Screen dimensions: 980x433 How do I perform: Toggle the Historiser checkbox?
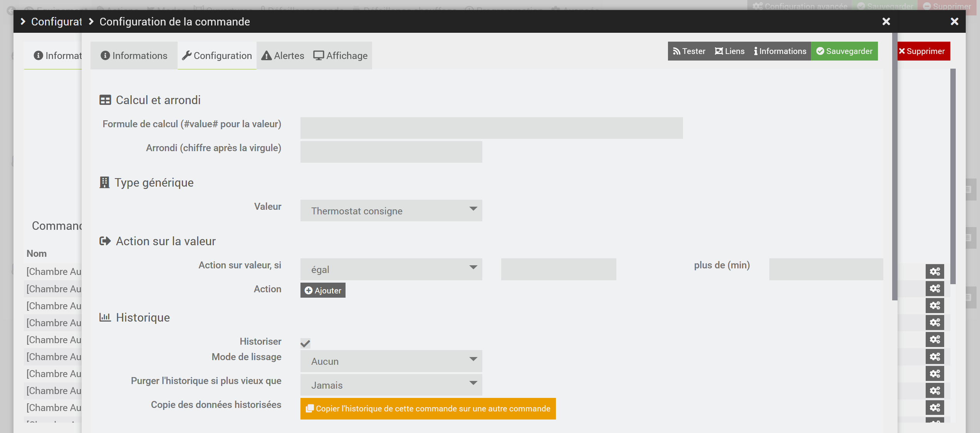pos(305,343)
